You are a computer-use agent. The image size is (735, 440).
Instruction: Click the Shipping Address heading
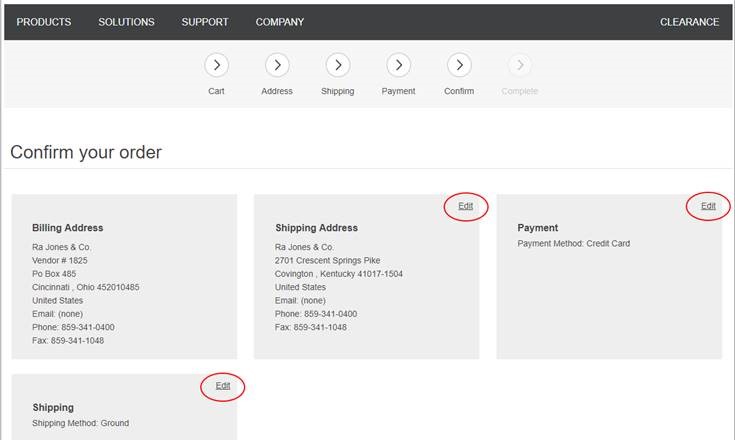[x=316, y=228]
